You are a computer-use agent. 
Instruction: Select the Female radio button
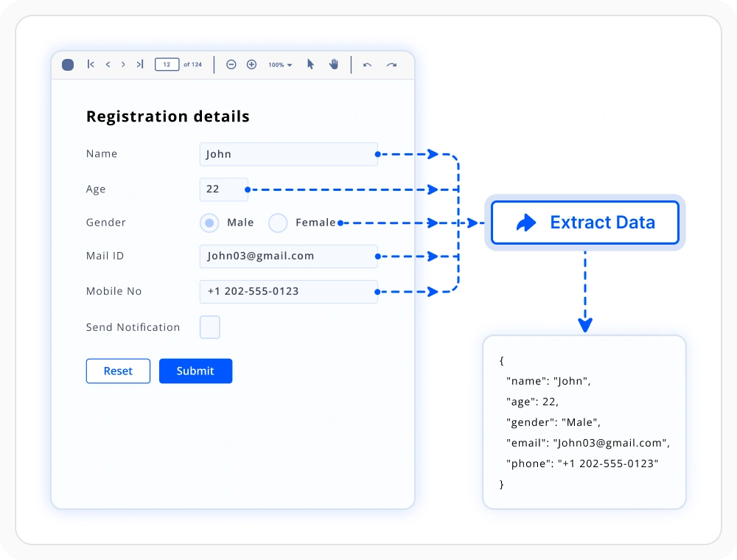pos(278,223)
